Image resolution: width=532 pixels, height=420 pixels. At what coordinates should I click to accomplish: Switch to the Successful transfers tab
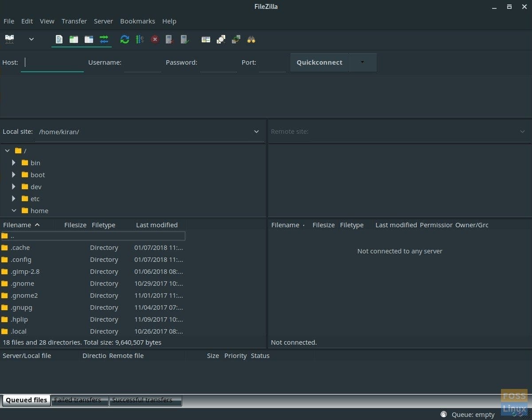[145, 401]
